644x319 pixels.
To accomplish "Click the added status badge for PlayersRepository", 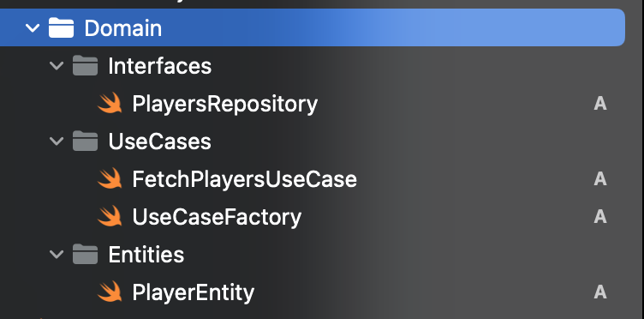I will (x=600, y=104).
